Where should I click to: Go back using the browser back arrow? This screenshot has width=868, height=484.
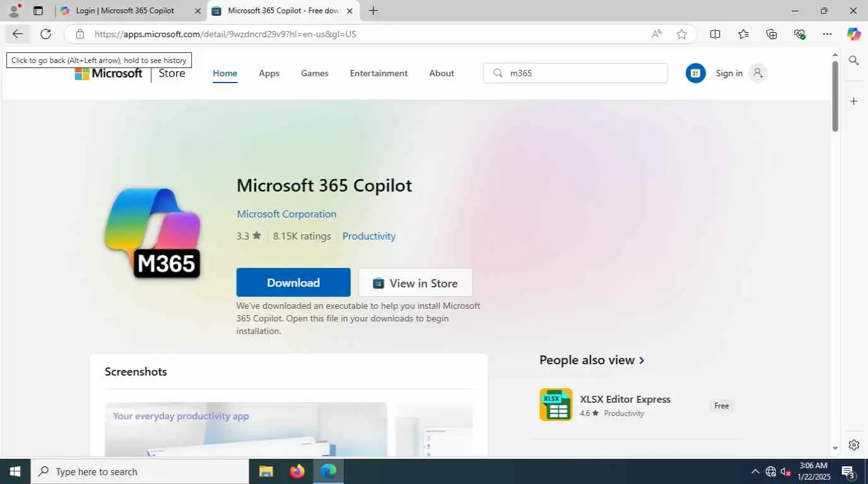pos(18,34)
